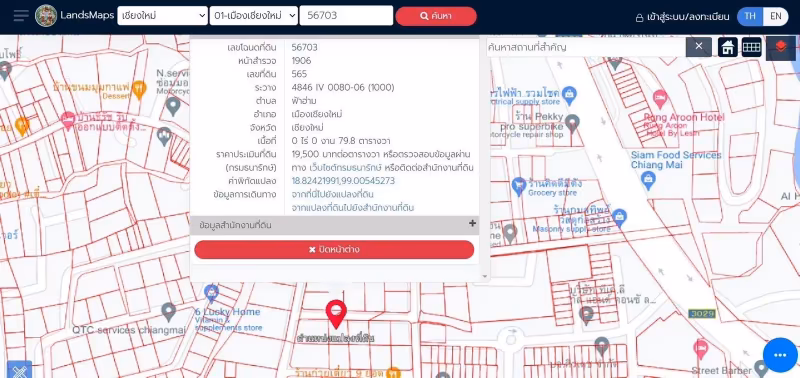
Task: Switch language to EN
Action: (x=776, y=16)
